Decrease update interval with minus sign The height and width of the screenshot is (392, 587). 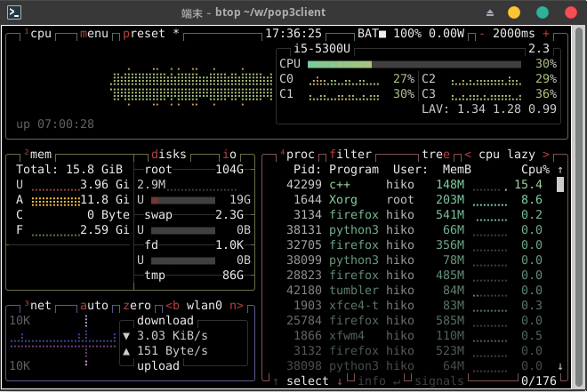click(x=482, y=34)
